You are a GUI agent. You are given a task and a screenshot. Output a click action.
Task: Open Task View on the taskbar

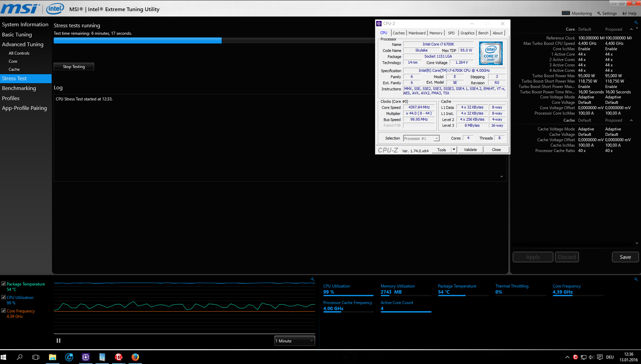click(36, 357)
